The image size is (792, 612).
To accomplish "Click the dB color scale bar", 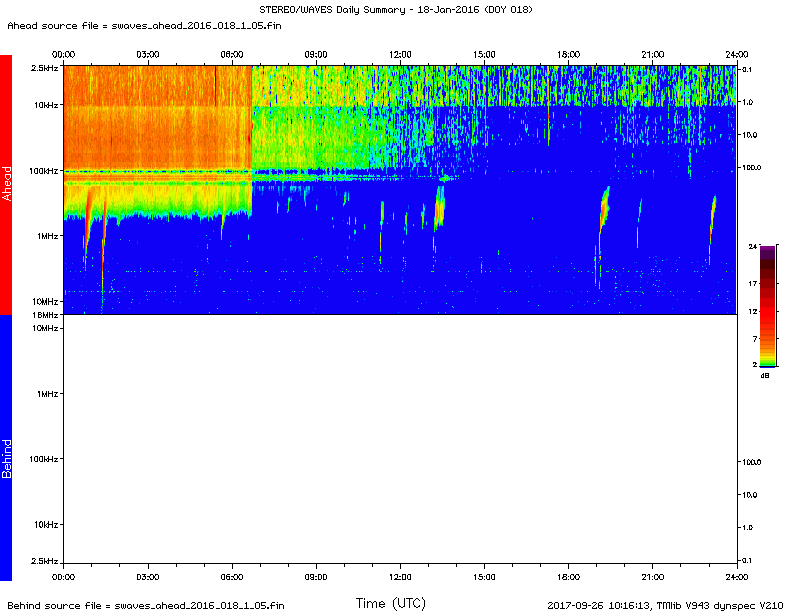I will [x=766, y=307].
